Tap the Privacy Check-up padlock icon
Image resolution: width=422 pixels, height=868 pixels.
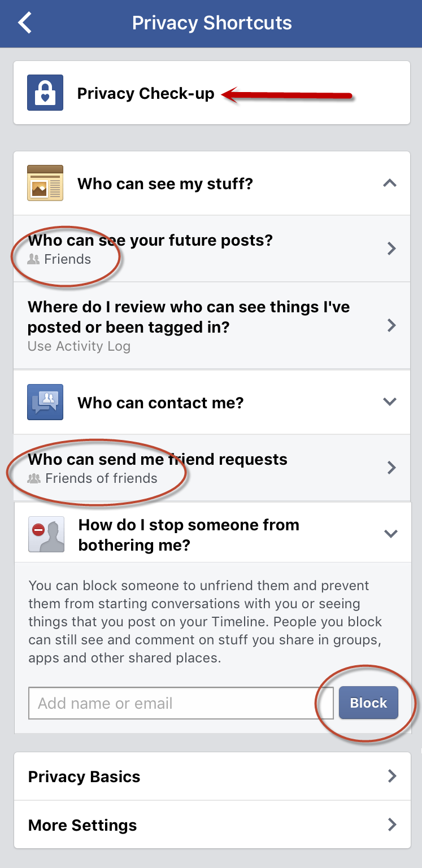point(45,93)
